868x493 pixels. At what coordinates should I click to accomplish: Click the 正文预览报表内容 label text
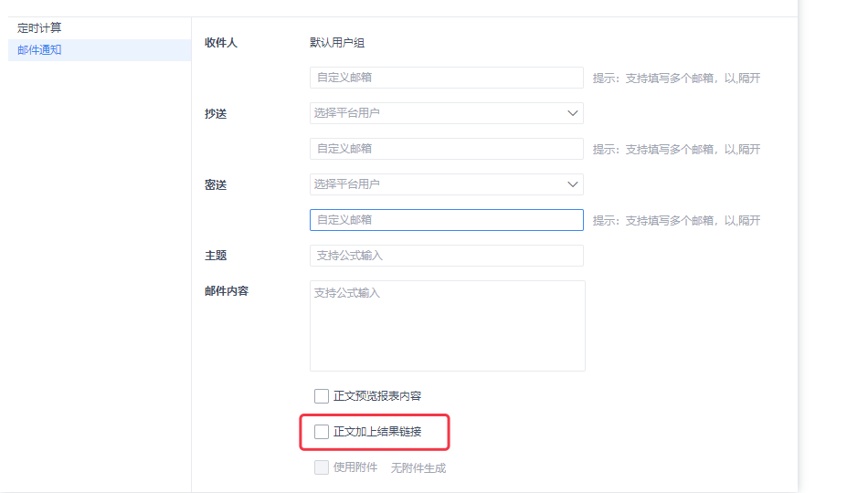(x=377, y=396)
